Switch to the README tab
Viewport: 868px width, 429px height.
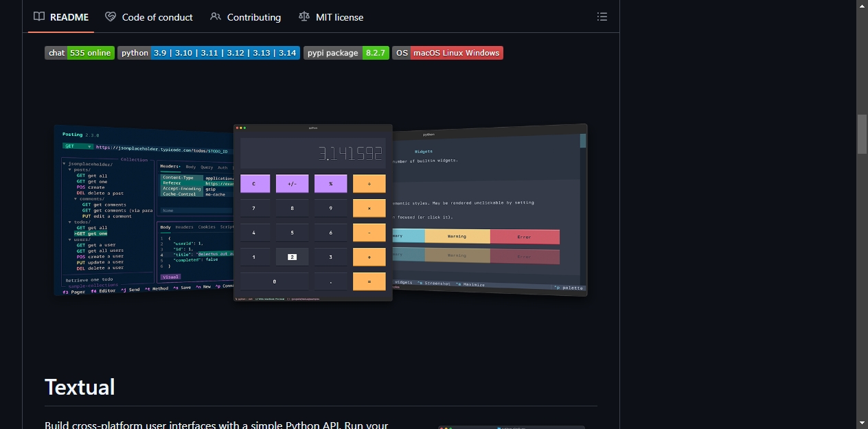pyautogui.click(x=61, y=16)
